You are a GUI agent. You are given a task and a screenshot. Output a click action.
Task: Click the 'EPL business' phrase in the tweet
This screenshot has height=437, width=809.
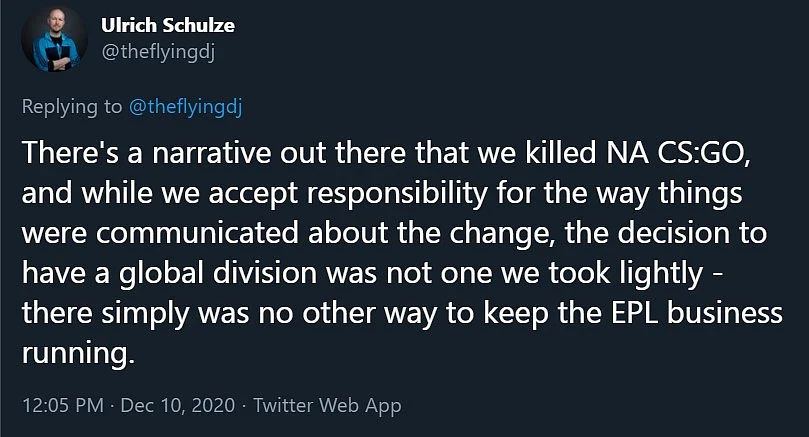coord(697,314)
